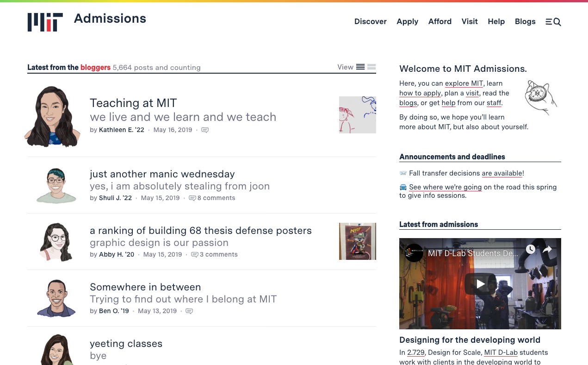Click comment icon on Teaching at MIT post
Screen dimensions: 588x365
[x=205, y=130]
